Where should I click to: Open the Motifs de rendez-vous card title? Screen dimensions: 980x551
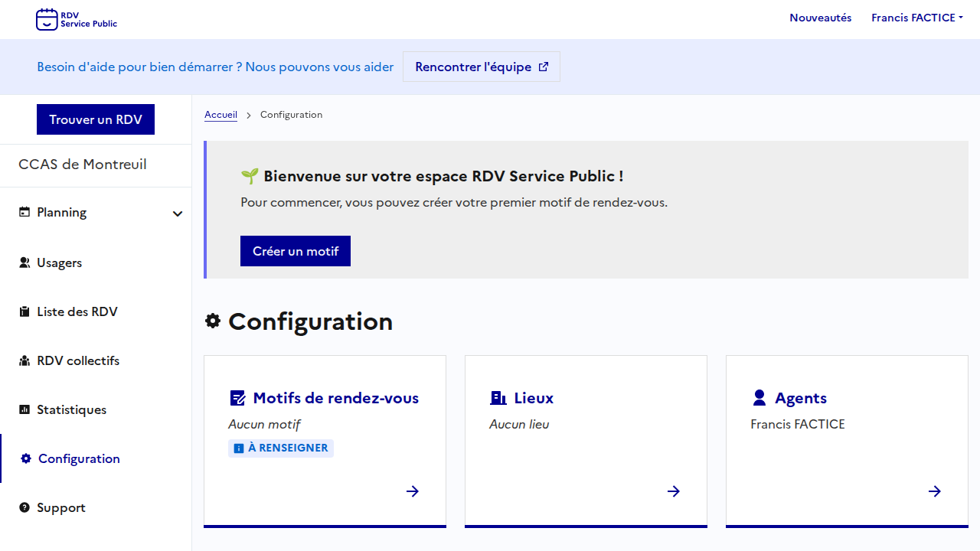tap(335, 398)
